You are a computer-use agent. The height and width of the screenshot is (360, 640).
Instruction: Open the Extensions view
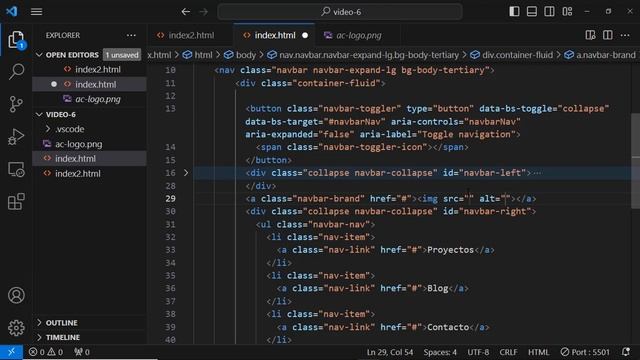click(16, 202)
